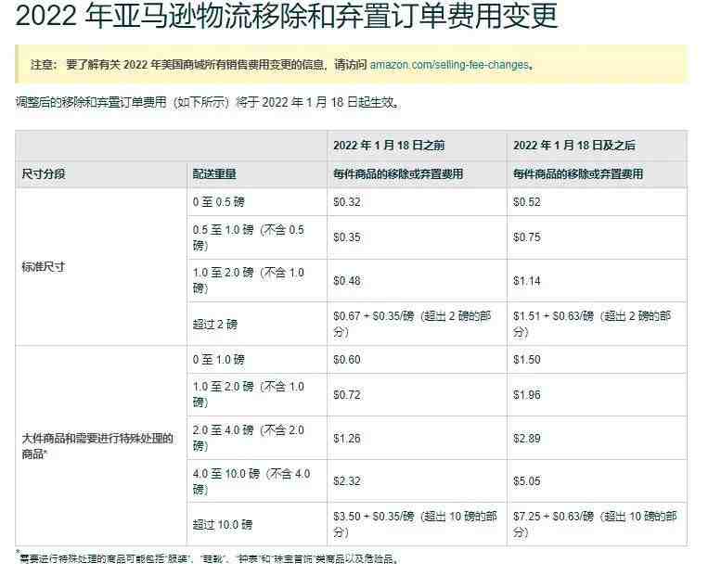Click the $0.32 fee value
721x588 pixels.
tap(347, 202)
